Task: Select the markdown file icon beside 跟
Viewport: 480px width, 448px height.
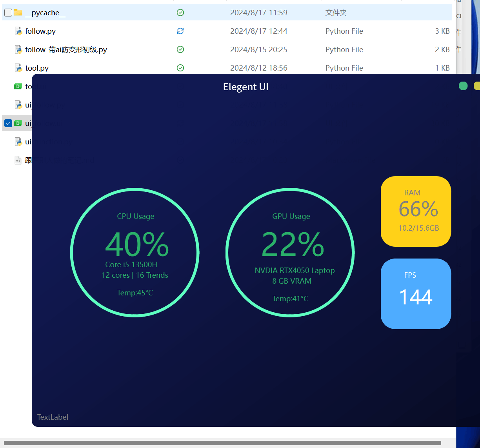Action: (x=18, y=160)
